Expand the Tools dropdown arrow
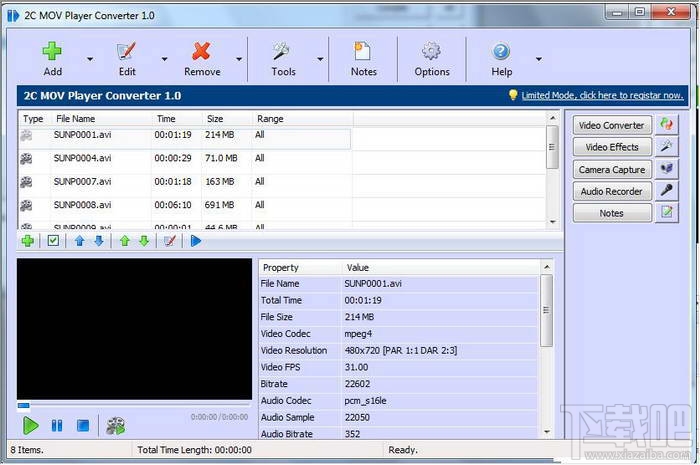This screenshot has height=465, width=700. click(x=320, y=59)
